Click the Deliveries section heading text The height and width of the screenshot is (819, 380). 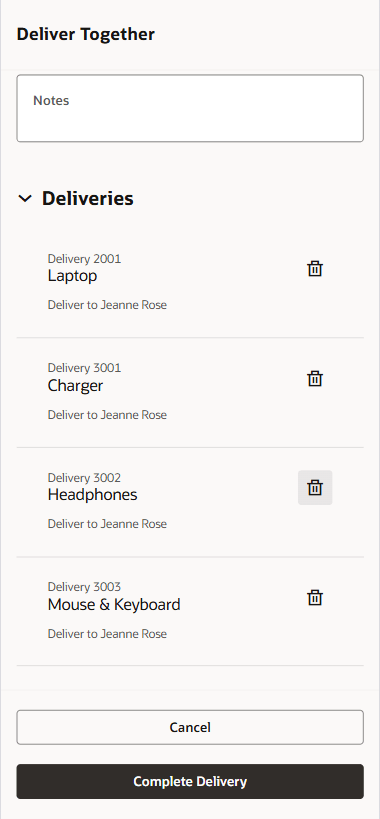coord(88,198)
